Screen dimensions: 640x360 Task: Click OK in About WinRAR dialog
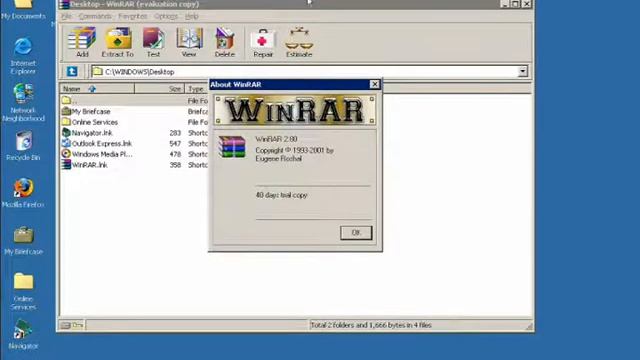[356, 233]
